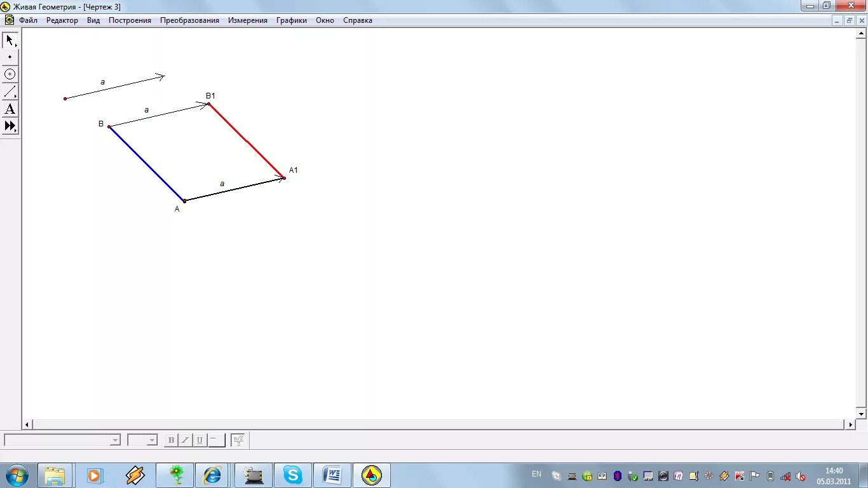This screenshot has width=868, height=488.
Task: Click label B1 text
Action: [x=210, y=96]
